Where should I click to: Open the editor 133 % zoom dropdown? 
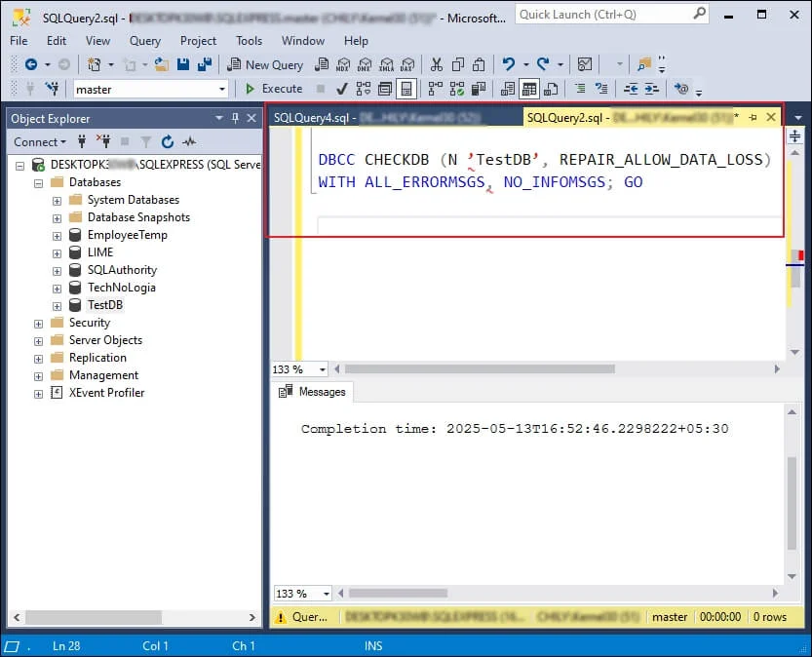click(x=323, y=369)
